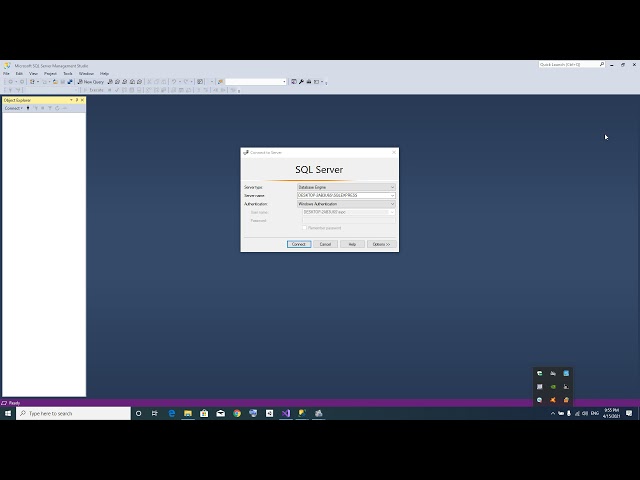Click the Properties wrench icon in toolbar

301,82
